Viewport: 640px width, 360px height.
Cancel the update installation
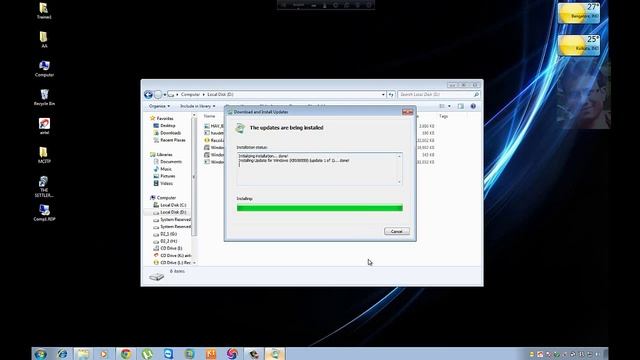point(396,231)
